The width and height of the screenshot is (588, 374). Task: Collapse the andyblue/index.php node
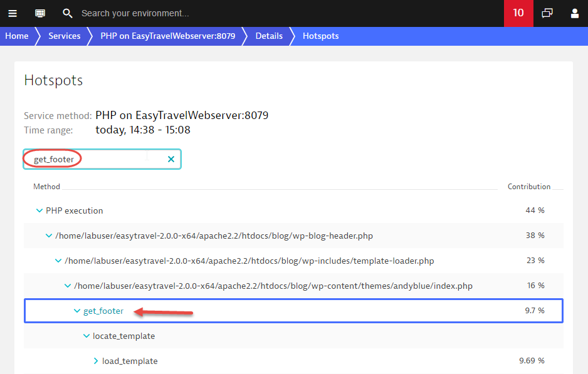(x=68, y=286)
